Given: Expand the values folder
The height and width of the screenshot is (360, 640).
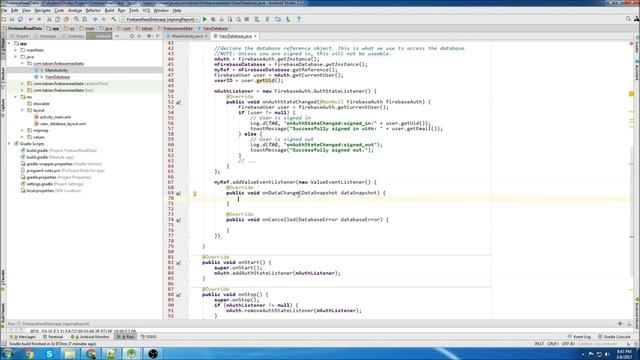Looking at the screenshot, I should tap(22, 137).
